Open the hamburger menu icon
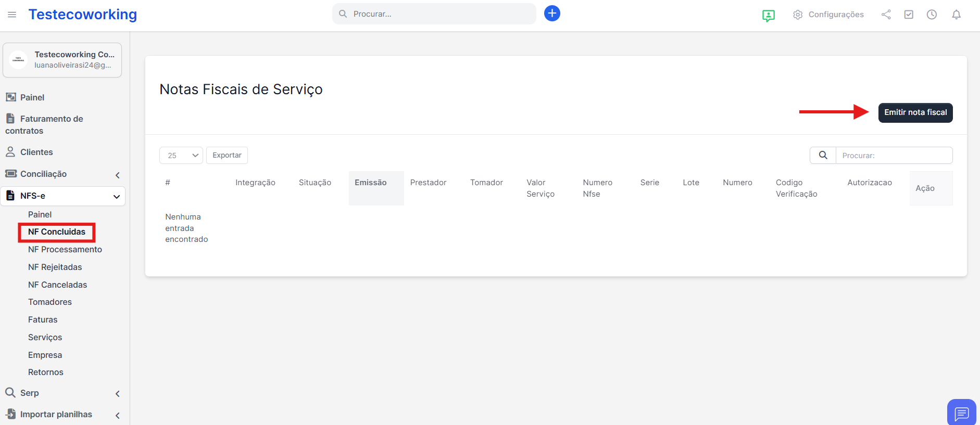The width and height of the screenshot is (980, 425). pos(12,15)
